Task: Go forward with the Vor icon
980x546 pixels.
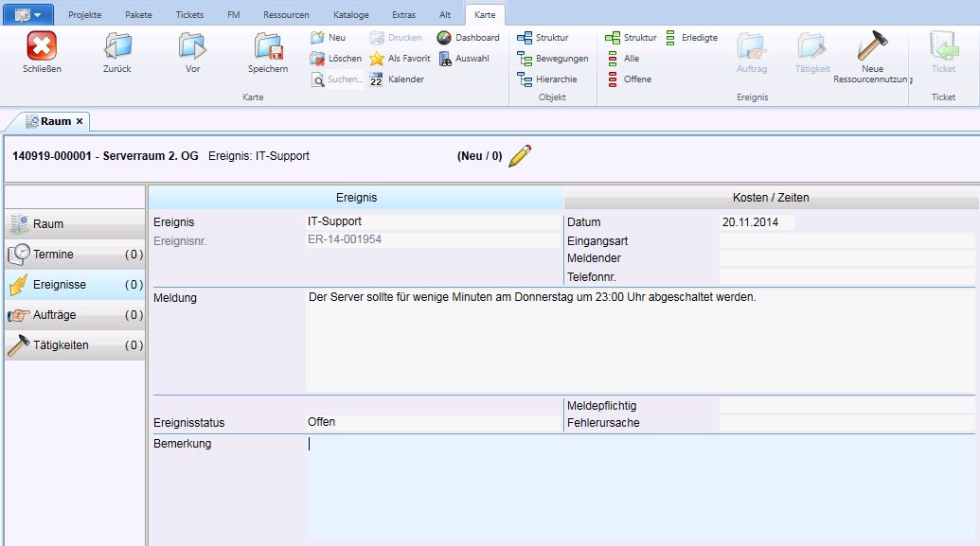Action: coord(192,46)
